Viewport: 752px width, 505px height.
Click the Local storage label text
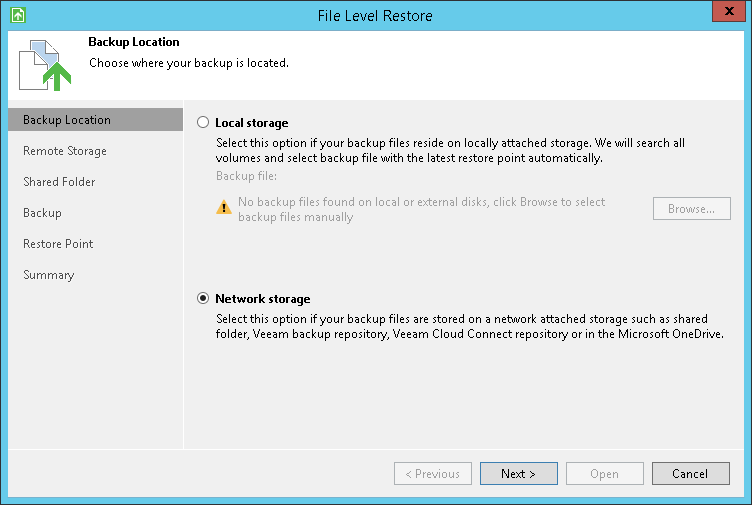pos(251,123)
